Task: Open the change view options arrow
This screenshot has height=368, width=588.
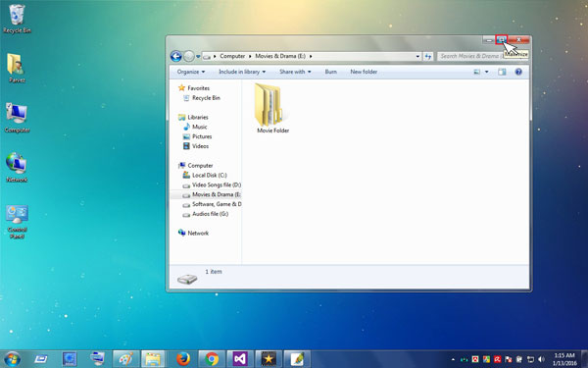Action: coord(487,72)
